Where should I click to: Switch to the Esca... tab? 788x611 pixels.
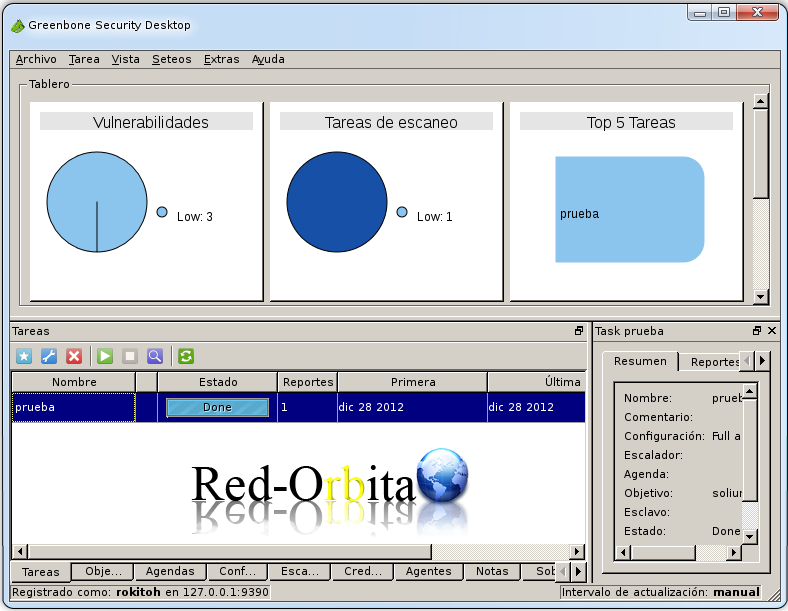pos(300,571)
